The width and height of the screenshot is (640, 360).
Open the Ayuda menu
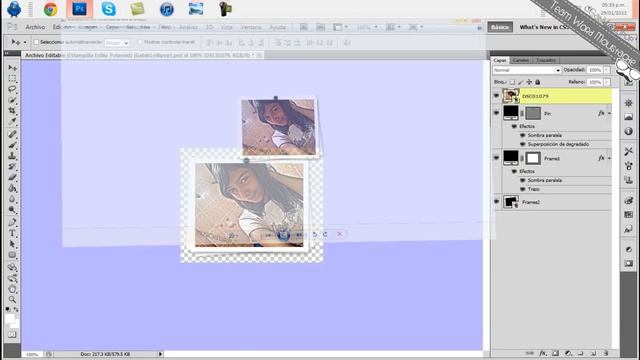tap(277, 27)
